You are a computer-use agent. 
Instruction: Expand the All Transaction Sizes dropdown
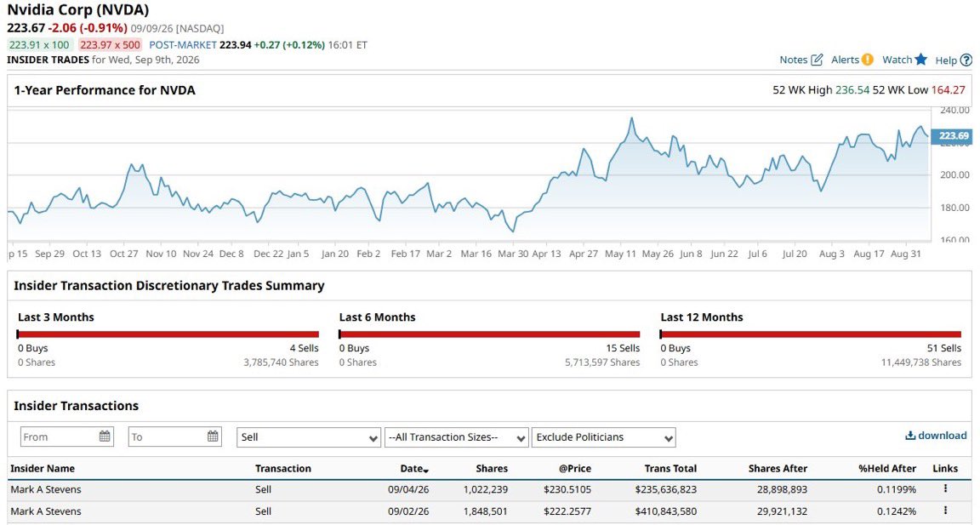[456, 437]
